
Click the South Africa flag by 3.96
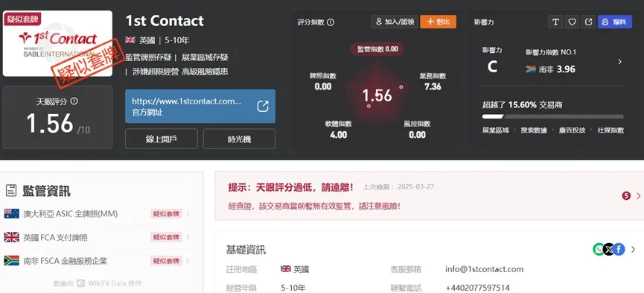click(531, 69)
